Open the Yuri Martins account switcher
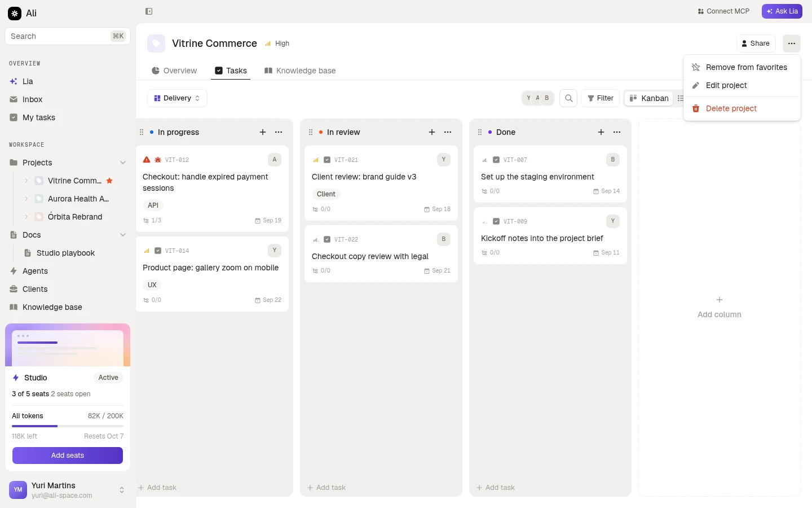The image size is (812, 508). [68, 490]
